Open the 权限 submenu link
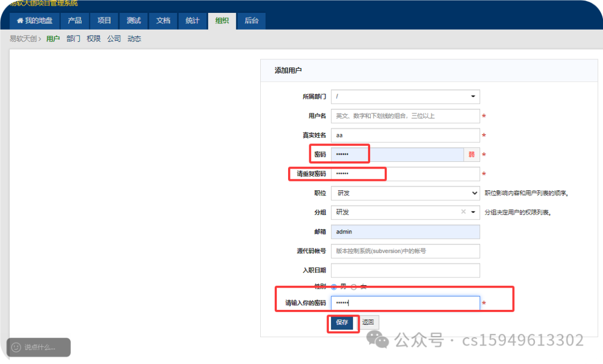This screenshot has height=364, width=603. (x=93, y=39)
